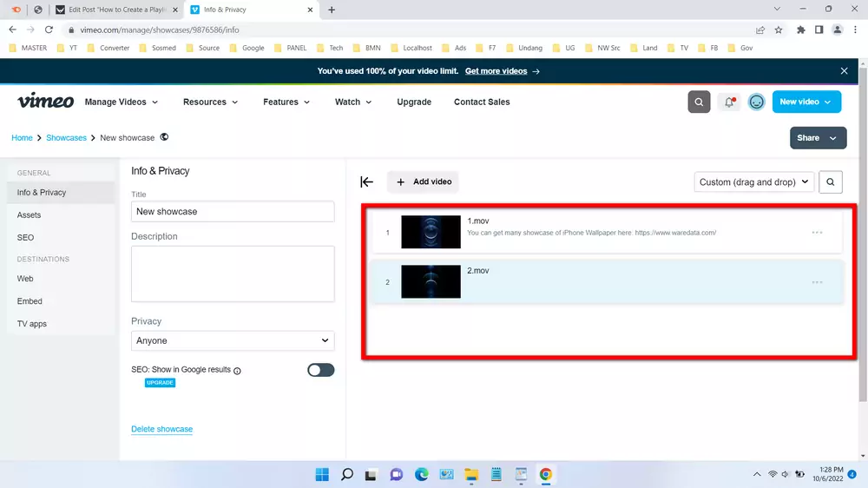Expand Watch menu
Image resolution: width=868 pixels, height=488 pixels.
click(353, 102)
